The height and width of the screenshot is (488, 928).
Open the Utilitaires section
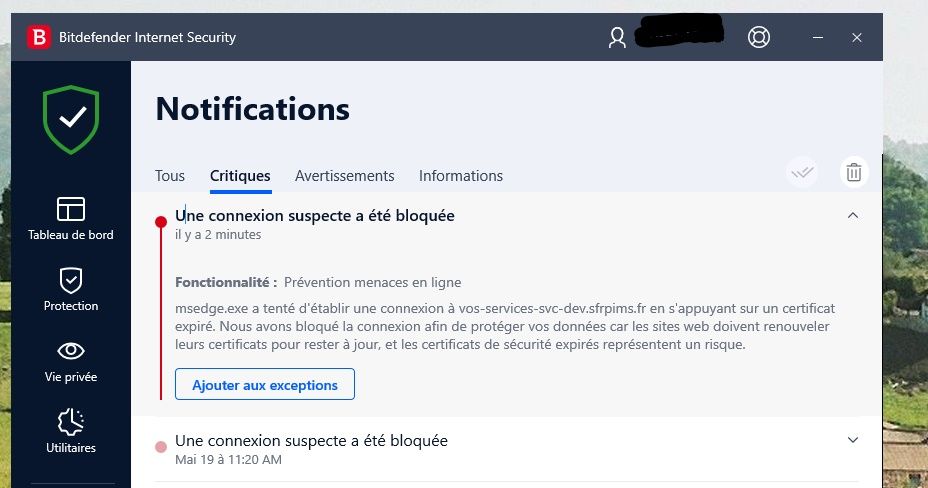click(x=71, y=430)
